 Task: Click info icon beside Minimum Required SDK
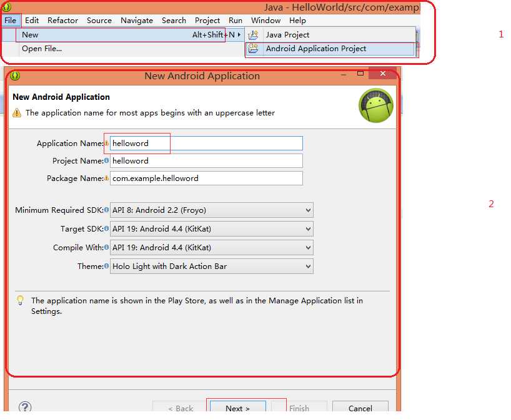(x=107, y=210)
